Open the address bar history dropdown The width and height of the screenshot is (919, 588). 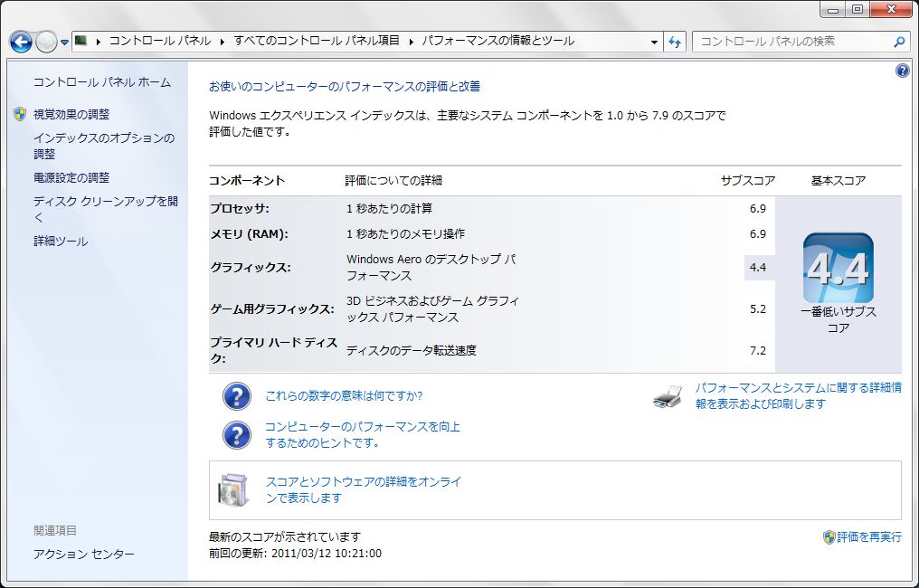coord(654,42)
